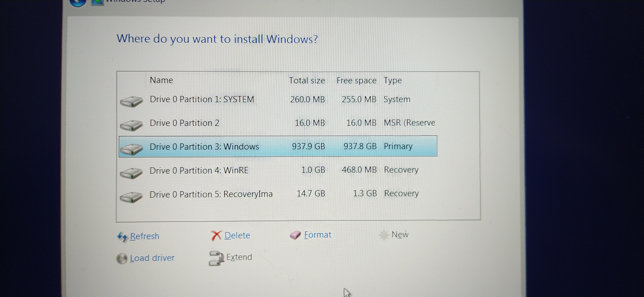Click the blue arrows Refresh icon
The image size is (644, 297).
click(x=122, y=236)
